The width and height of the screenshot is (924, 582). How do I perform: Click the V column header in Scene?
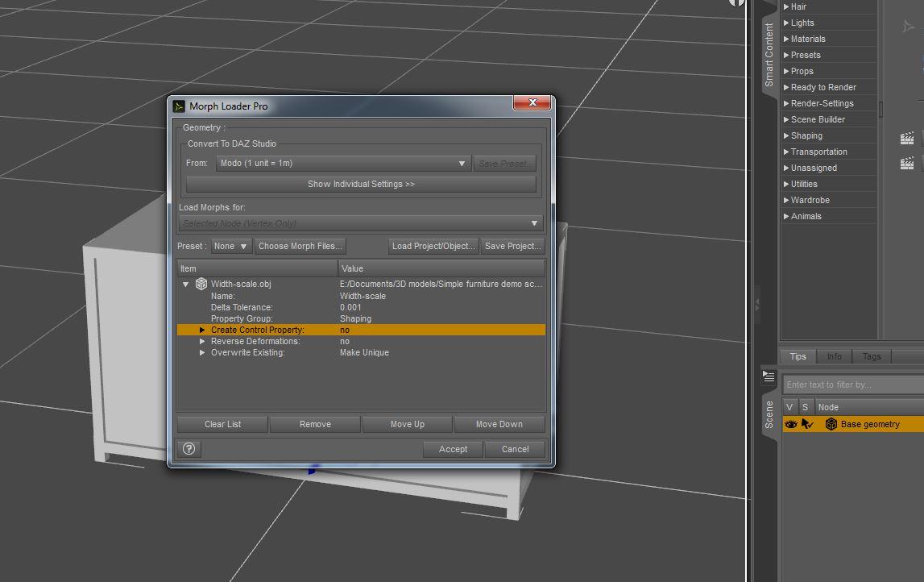point(789,407)
